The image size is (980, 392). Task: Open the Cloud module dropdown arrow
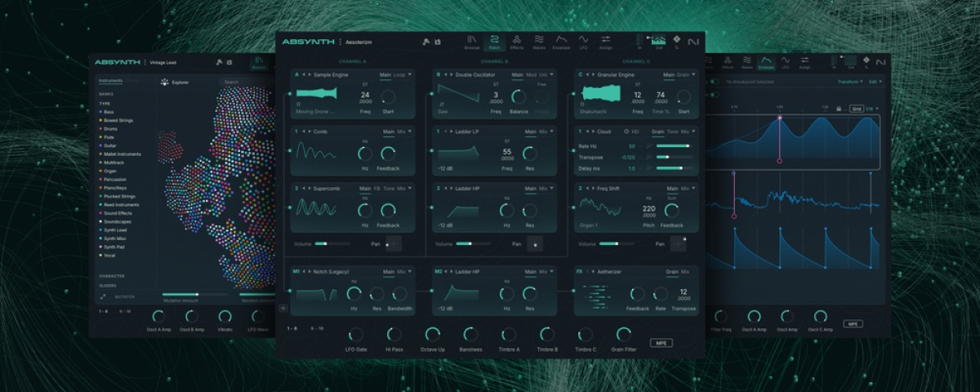(695, 131)
